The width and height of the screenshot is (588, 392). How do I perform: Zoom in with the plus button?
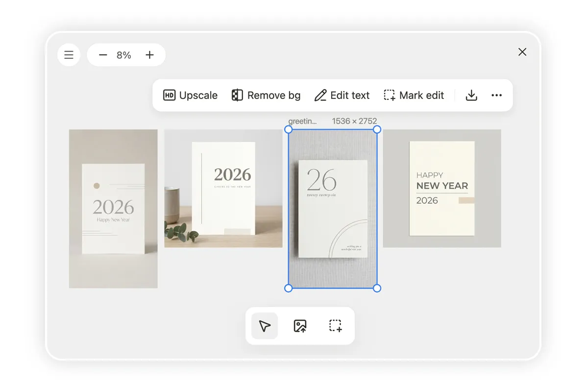click(x=150, y=55)
